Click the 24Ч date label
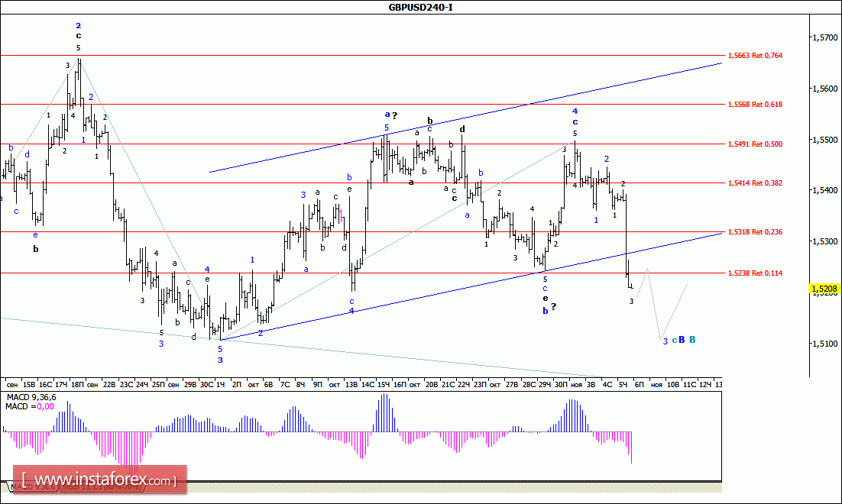 click(x=142, y=384)
